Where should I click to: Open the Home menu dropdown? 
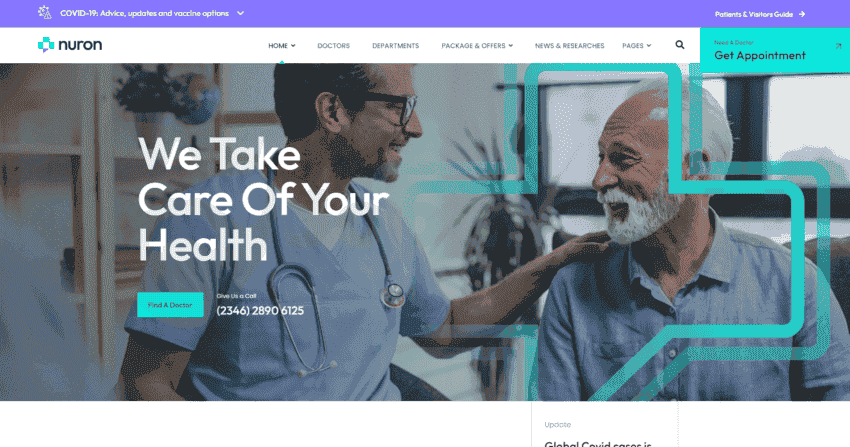(281, 46)
